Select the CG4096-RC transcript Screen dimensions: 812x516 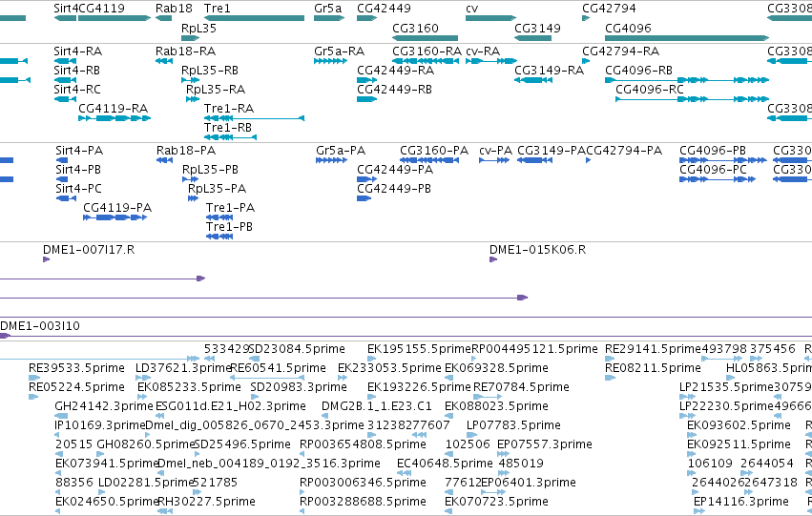(693, 99)
